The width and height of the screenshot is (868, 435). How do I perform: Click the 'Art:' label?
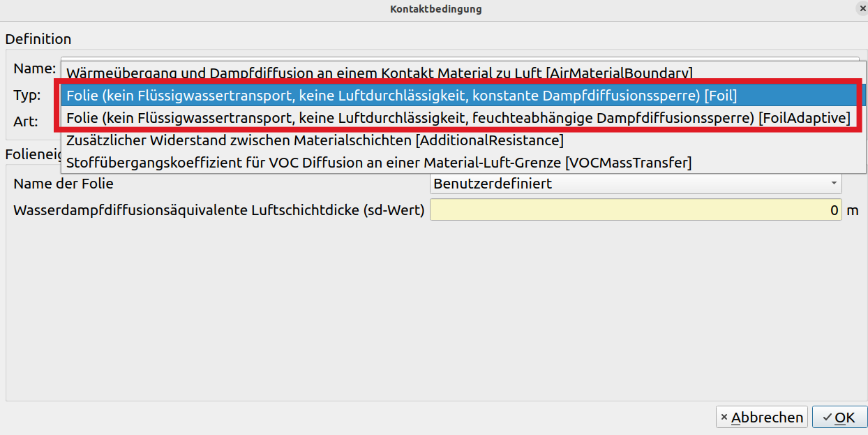[26, 121]
